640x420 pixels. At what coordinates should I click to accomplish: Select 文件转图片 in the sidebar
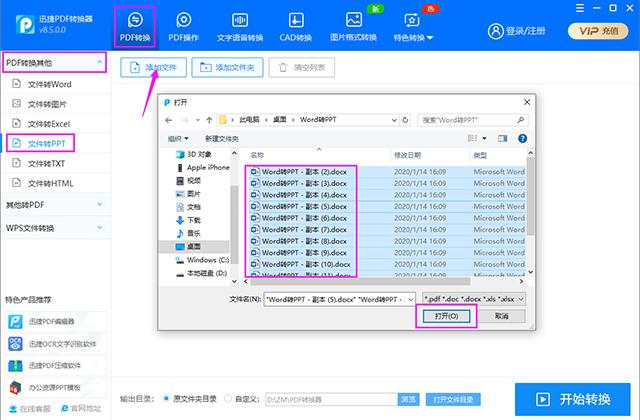pos(47,104)
